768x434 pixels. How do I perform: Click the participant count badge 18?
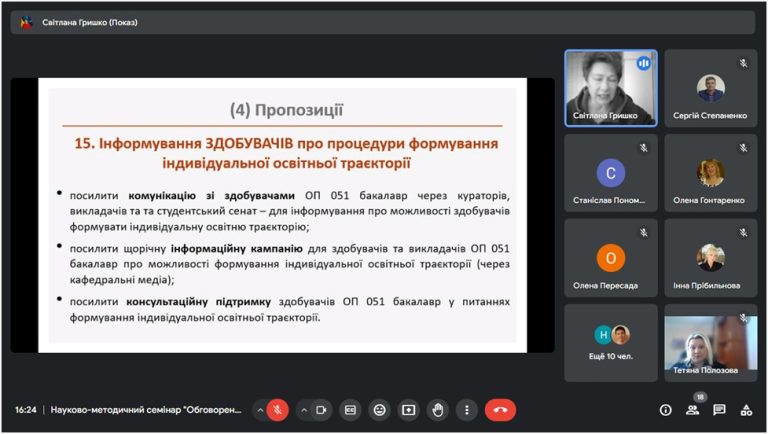click(x=700, y=397)
